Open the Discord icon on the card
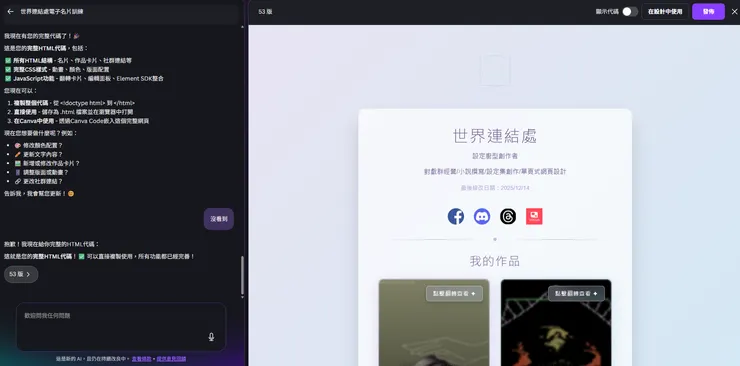740x366 pixels. click(482, 216)
